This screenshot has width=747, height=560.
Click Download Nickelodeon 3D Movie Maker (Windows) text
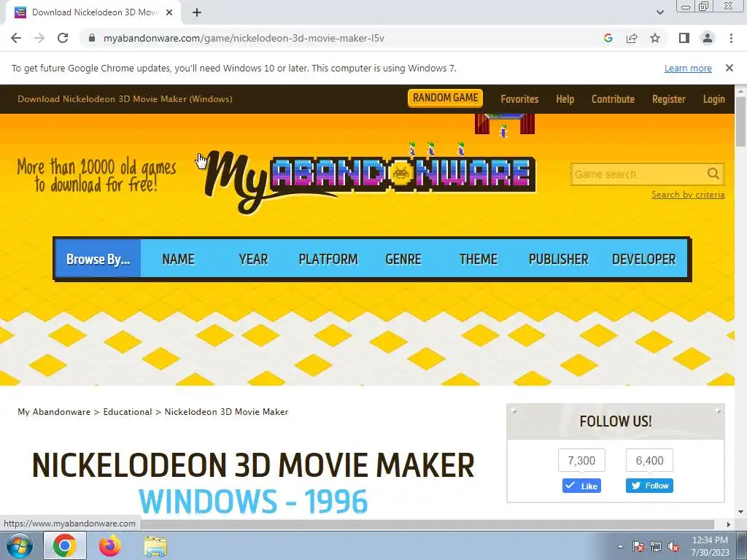pyautogui.click(x=125, y=99)
